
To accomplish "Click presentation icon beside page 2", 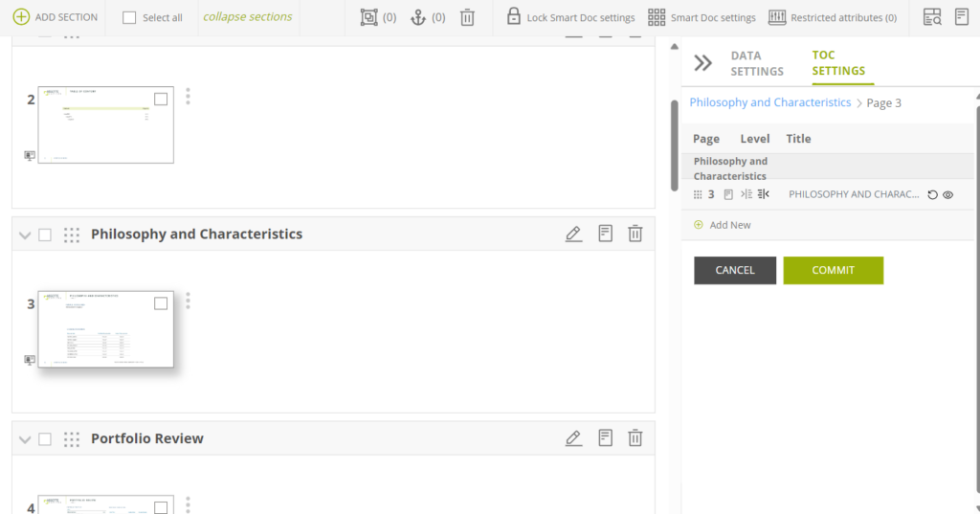I will pos(30,155).
